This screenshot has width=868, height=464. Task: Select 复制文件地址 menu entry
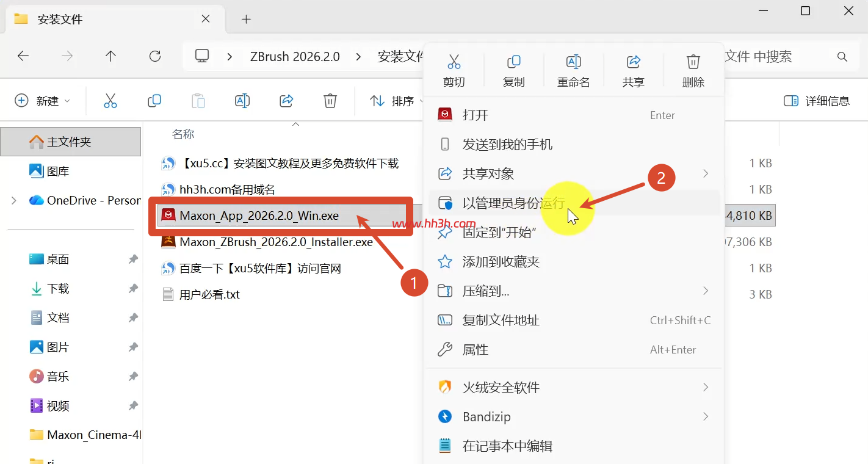coord(574,321)
